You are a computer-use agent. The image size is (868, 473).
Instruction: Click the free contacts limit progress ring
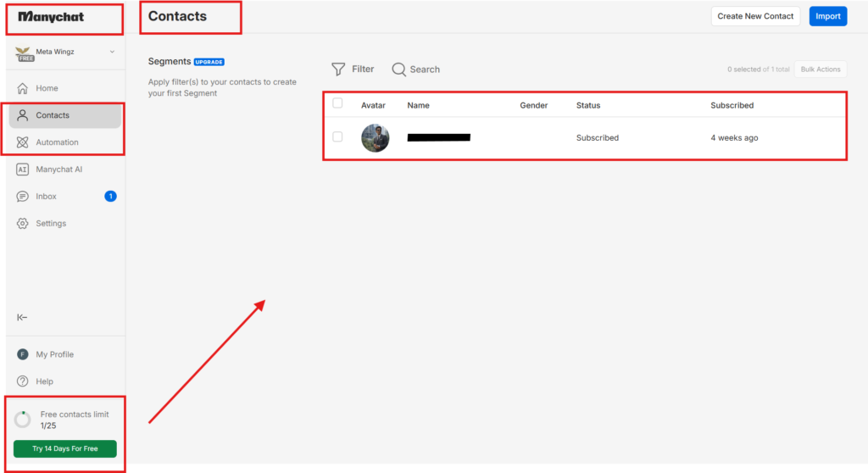(x=23, y=420)
